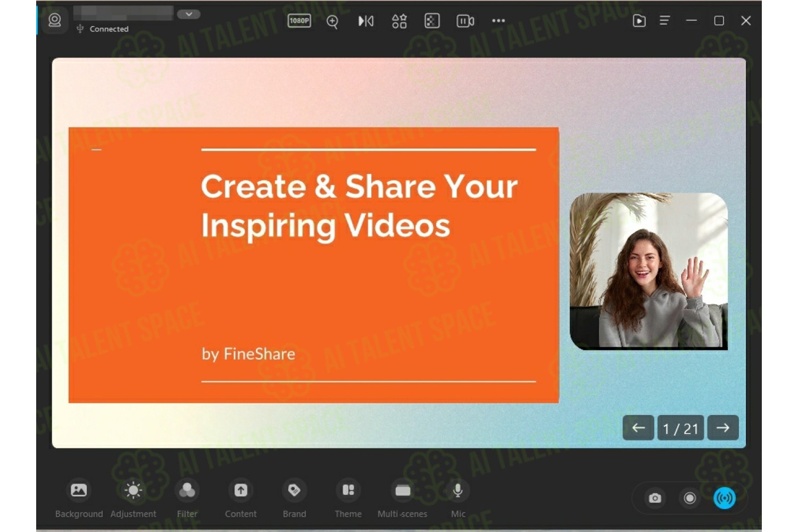
Task: Go to previous slide with left arrow
Action: 638,428
